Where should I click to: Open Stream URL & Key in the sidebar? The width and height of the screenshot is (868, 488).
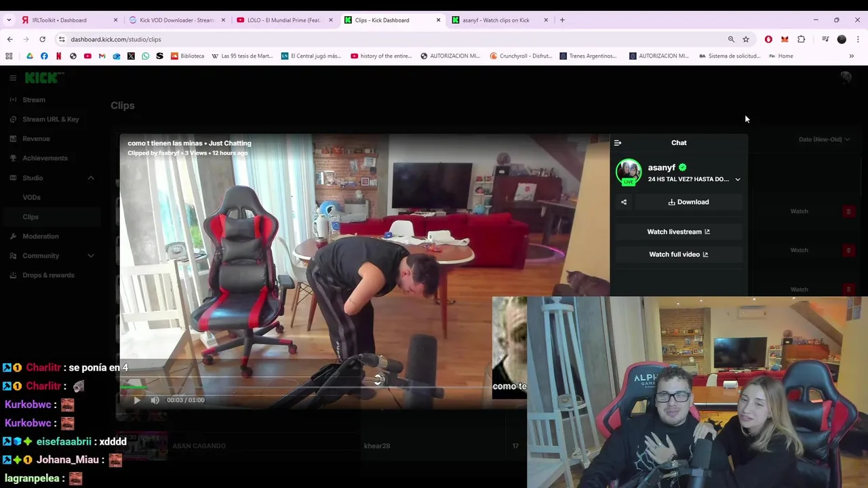pyautogui.click(x=51, y=119)
